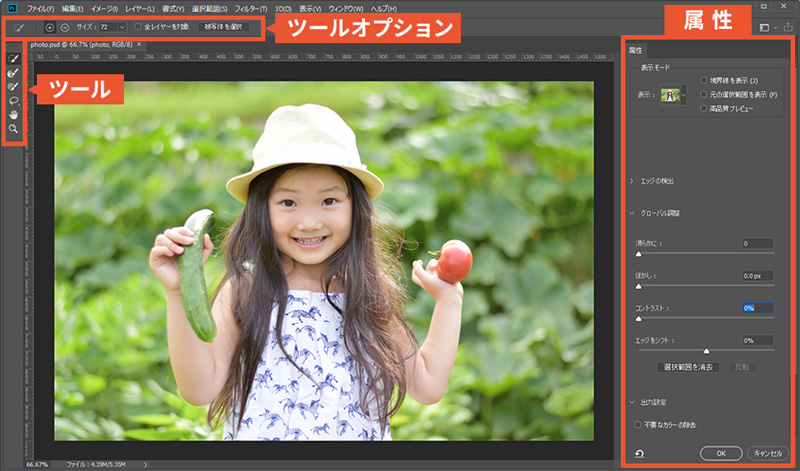The image size is (800, 471).
Task: Open the tool preset brush icon in options bar
Action: 19,27
